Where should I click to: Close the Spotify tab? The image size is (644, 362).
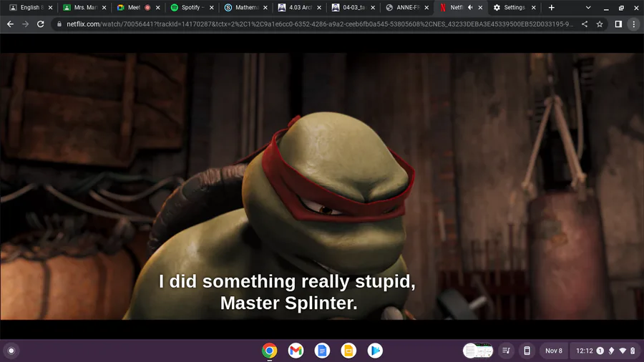(x=212, y=7)
